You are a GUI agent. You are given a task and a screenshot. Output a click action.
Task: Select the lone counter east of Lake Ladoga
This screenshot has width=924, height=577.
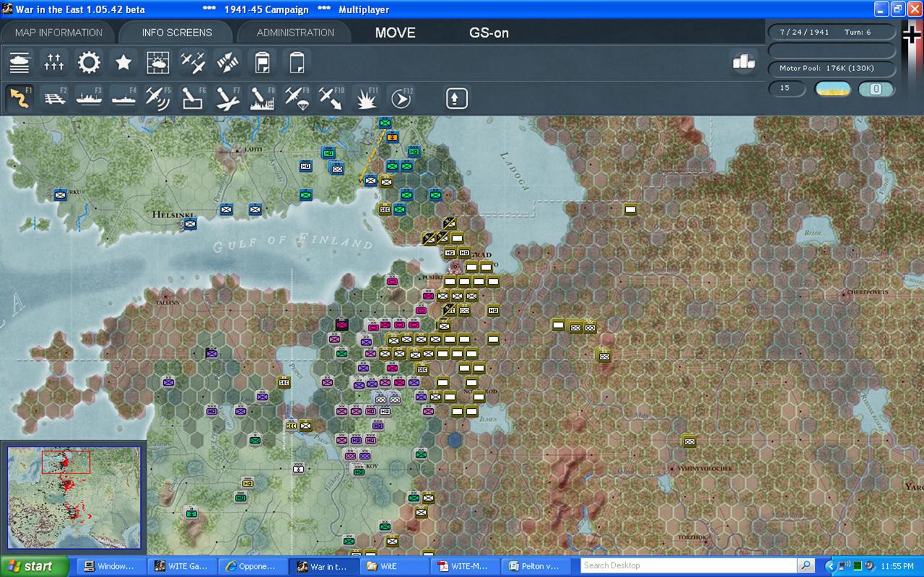click(630, 209)
